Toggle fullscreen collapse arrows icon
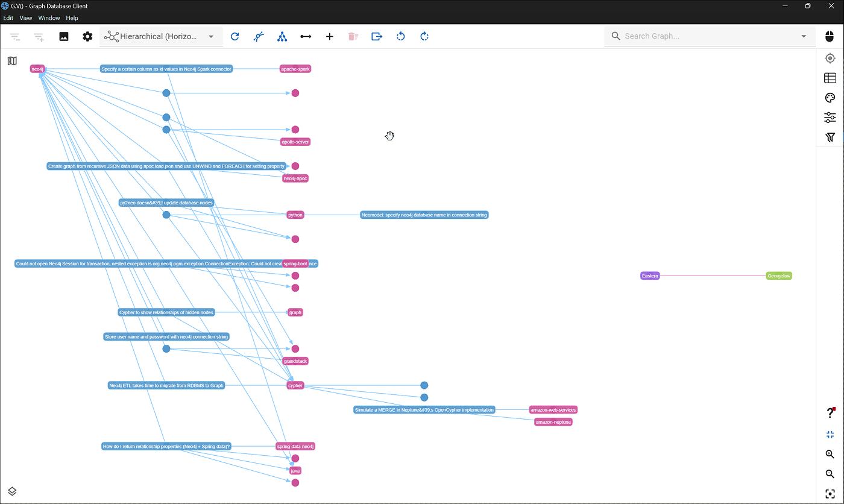The height and width of the screenshot is (504, 844). (830, 435)
